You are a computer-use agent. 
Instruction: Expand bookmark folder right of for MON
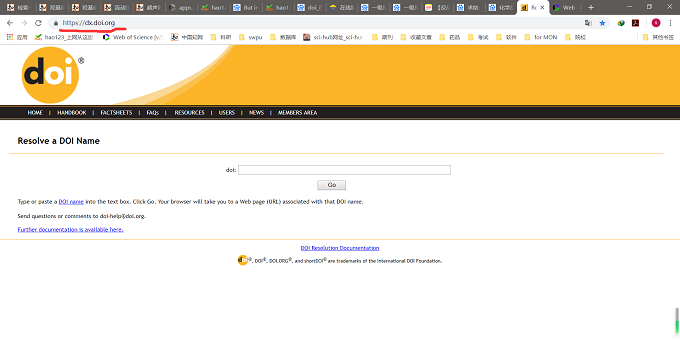pyautogui.click(x=575, y=37)
